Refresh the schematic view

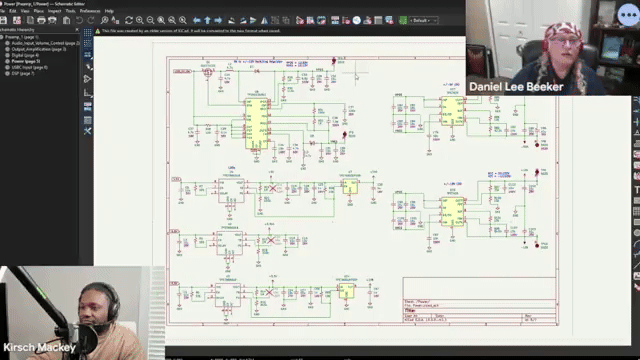click(129, 20)
